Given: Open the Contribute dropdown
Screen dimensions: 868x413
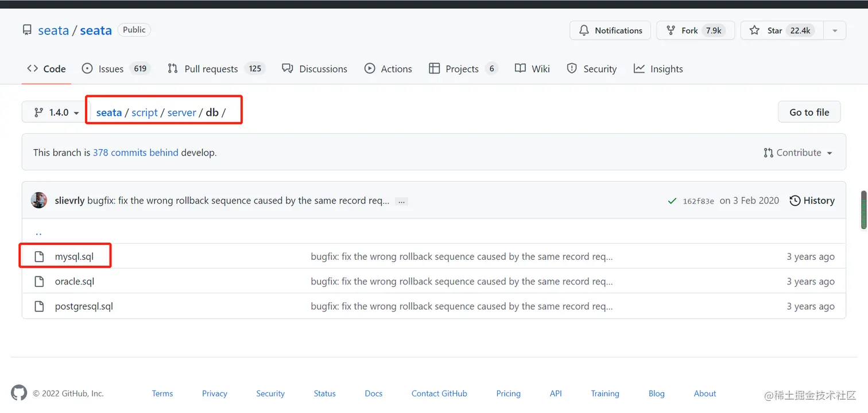Looking at the screenshot, I should point(798,153).
